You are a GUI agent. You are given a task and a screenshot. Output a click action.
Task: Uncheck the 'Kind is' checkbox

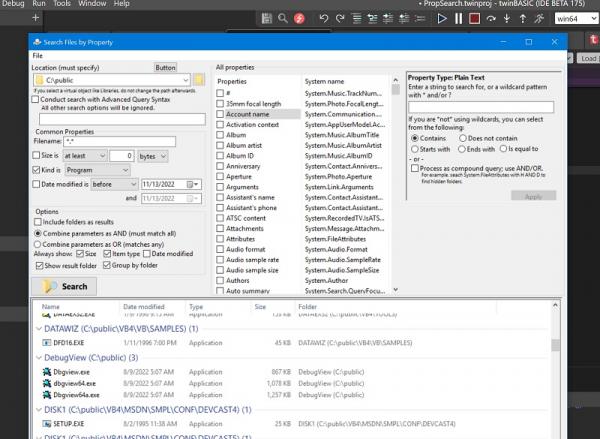pyautogui.click(x=36, y=170)
